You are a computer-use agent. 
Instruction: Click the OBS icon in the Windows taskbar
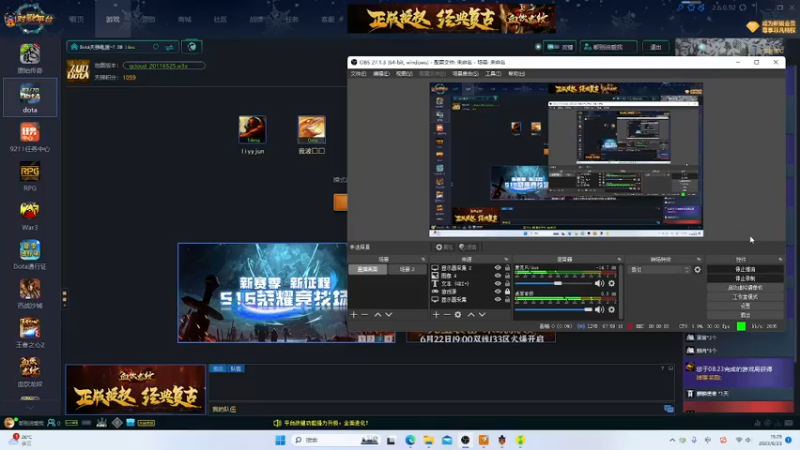click(465, 440)
